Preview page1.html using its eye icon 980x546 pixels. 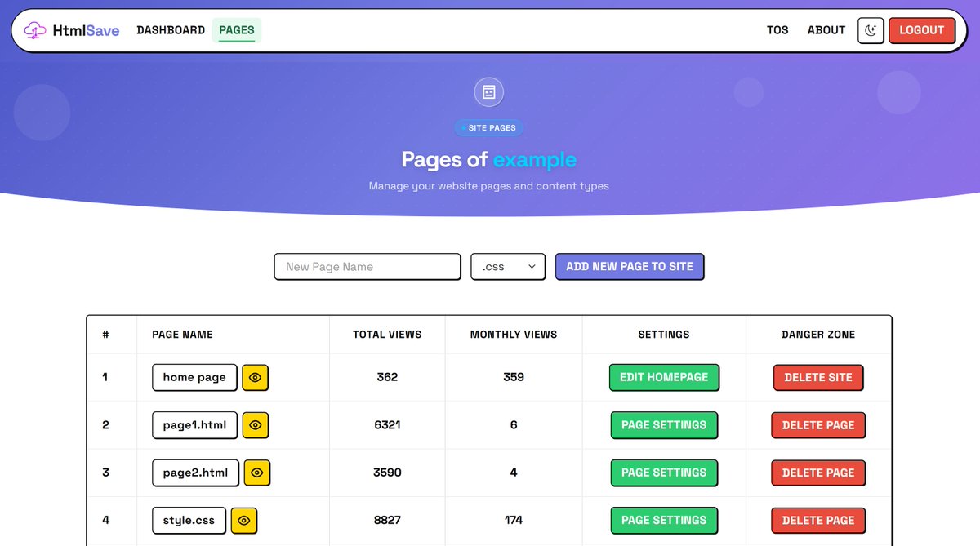pyautogui.click(x=256, y=425)
